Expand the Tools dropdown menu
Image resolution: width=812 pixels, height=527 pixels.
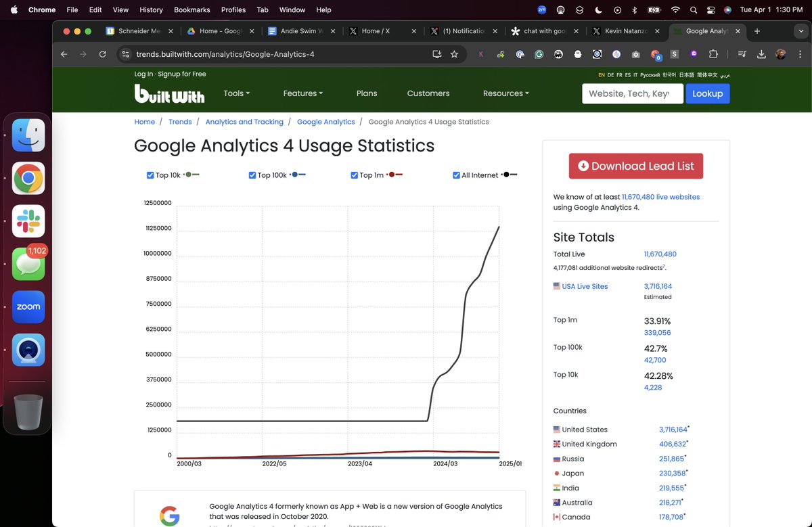(x=237, y=93)
